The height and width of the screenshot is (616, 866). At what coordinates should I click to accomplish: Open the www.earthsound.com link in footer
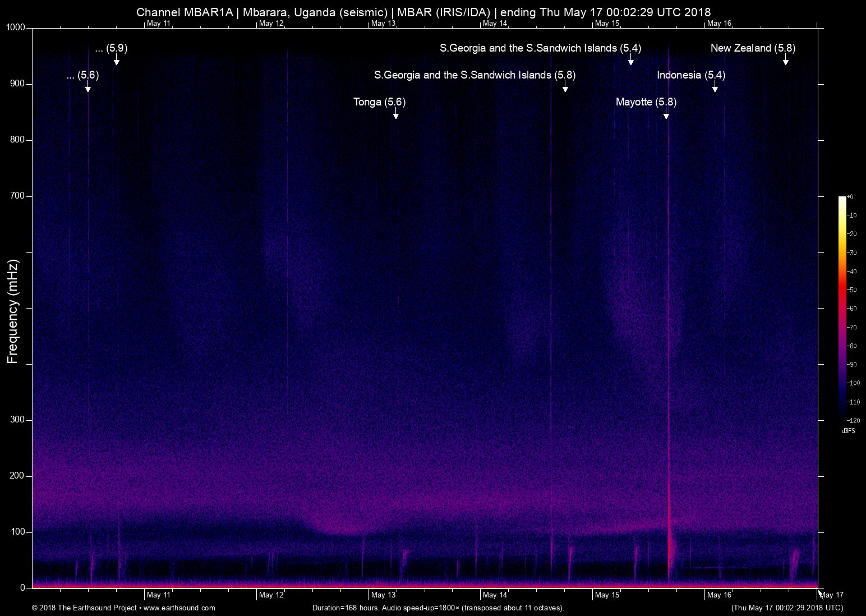coord(179,608)
